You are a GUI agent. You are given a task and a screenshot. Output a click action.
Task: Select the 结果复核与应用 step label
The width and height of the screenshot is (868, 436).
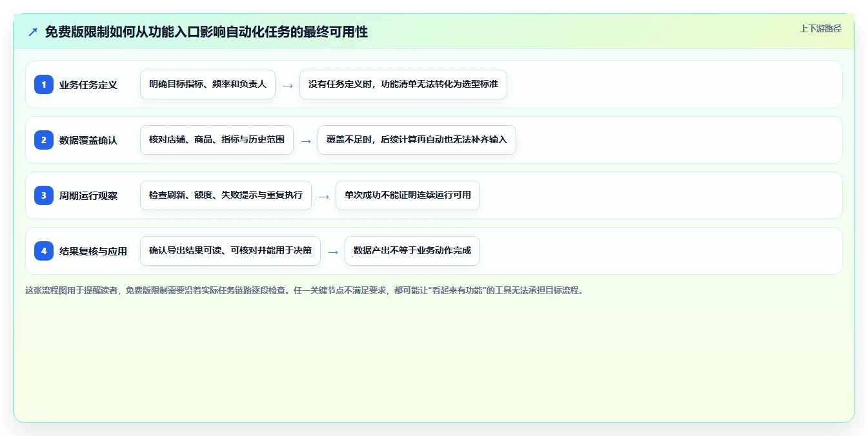point(93,252)
